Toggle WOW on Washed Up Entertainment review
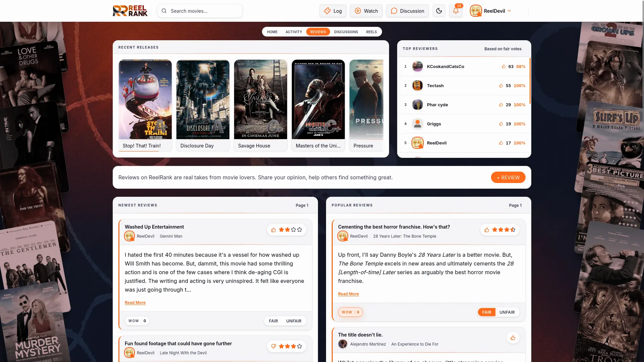Viewport: 644px width, 362px height. pyautogui.click(x=137, y=321)
